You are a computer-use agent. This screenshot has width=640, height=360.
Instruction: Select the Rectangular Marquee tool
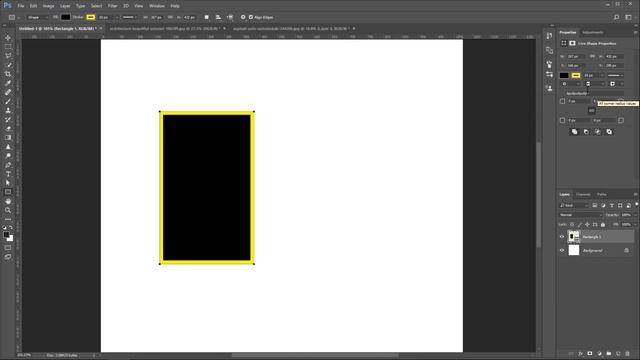(x=8, y=47)
